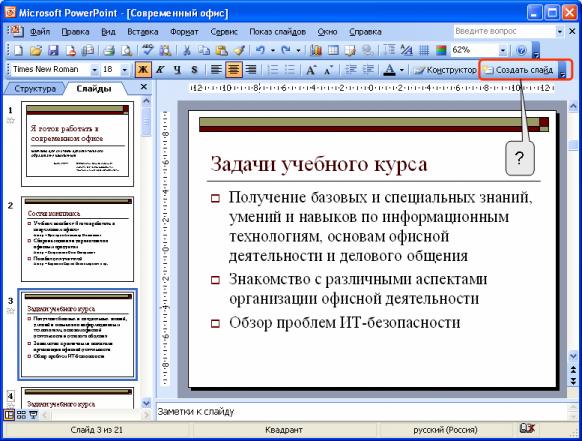Screen dimensions: 582x441
Task: Click the Expand All toolbar icon
Action: (x=389, y=50)
